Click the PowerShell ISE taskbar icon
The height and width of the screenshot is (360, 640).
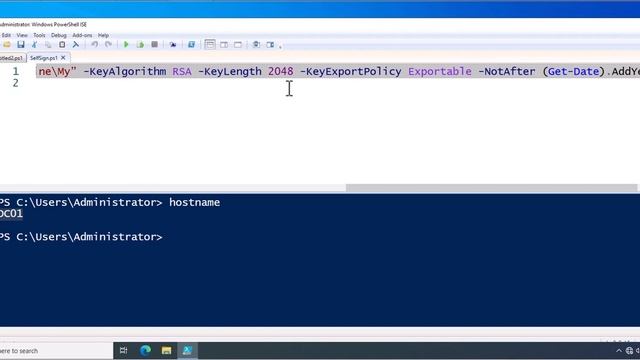(187, 350)
